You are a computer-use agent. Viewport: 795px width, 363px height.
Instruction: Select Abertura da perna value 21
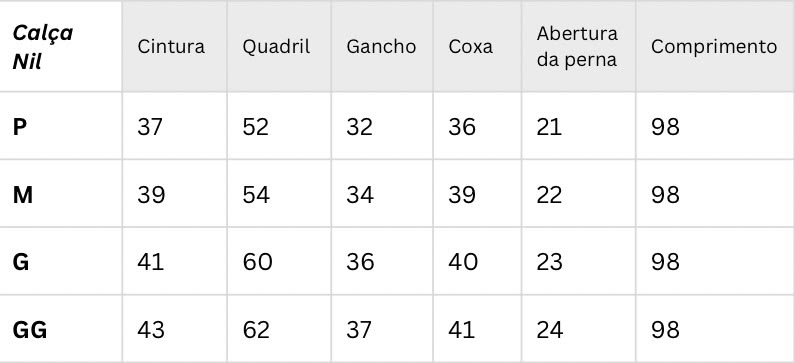pos(550,127)
